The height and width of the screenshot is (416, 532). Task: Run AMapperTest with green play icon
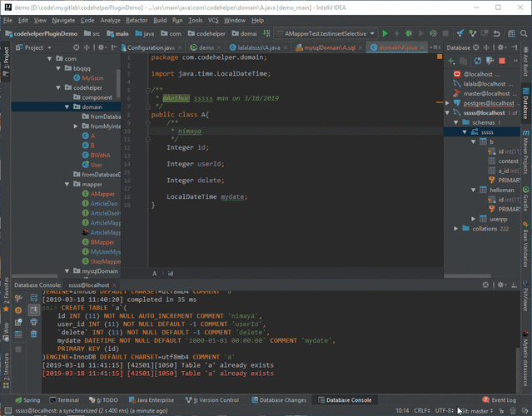[x=385, y=33]
